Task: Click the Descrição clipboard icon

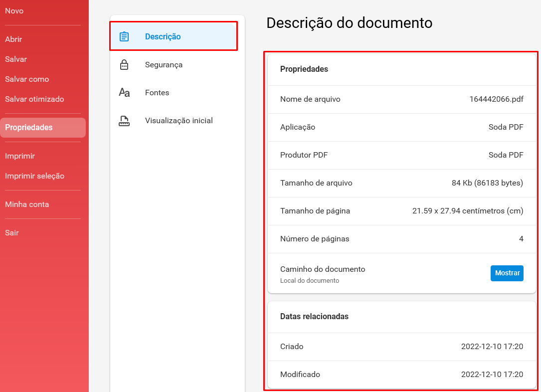Action: click(124, 36)
